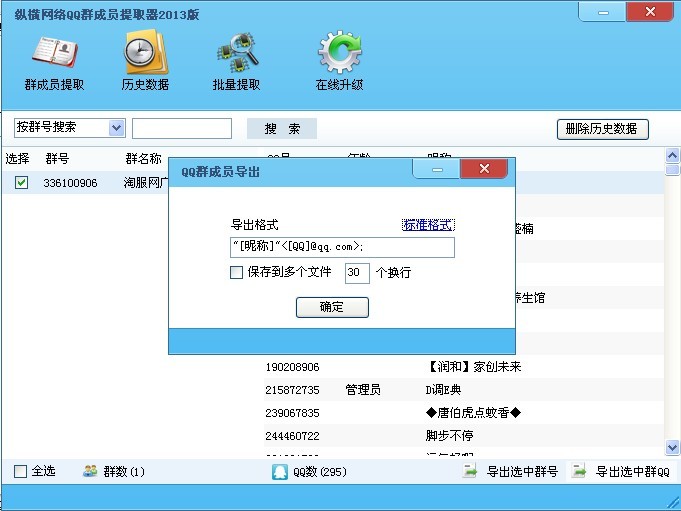Click nickname D调E典
Screen dimensions: 681x511
443,390
